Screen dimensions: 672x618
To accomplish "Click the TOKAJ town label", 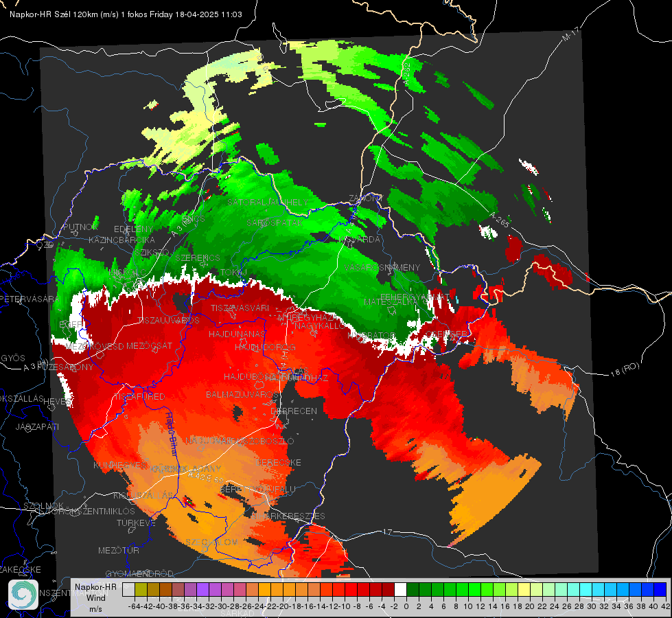I will click(233, 273).
